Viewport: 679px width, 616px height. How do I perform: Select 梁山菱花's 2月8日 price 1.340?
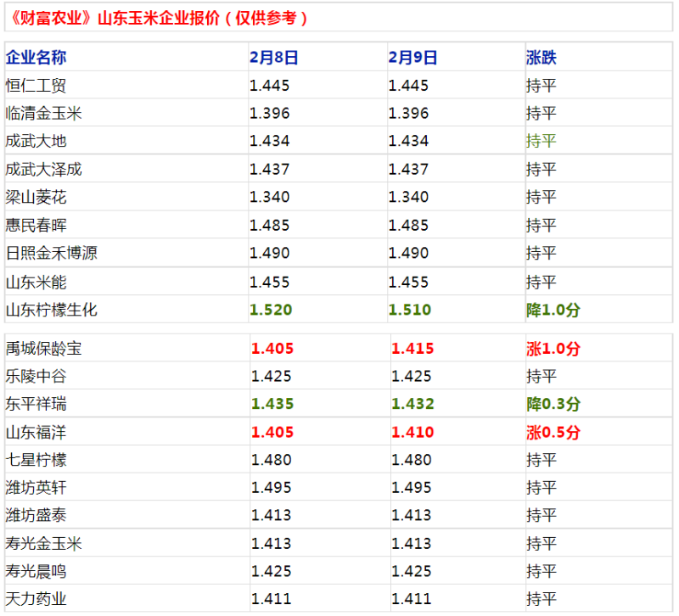pyautogui.click(x=269, y=197)
